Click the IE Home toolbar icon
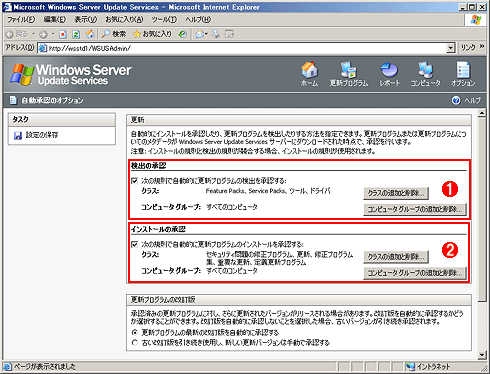The height and width of the screenshot is (374, 490). [90, 34]
